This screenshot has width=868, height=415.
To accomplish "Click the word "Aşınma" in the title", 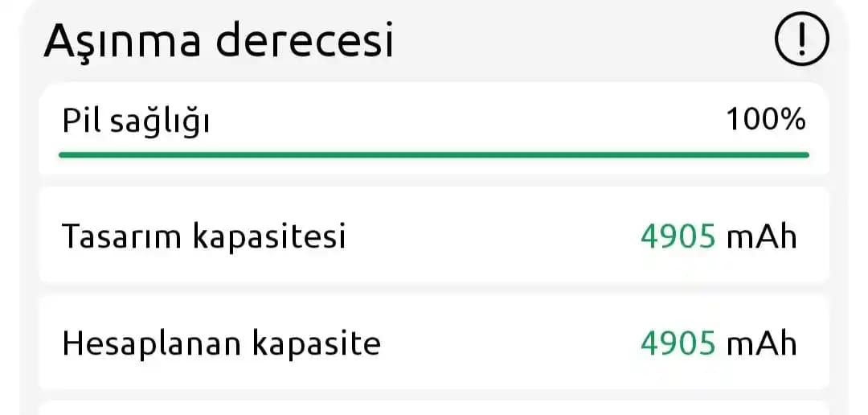I will point(123,40).
